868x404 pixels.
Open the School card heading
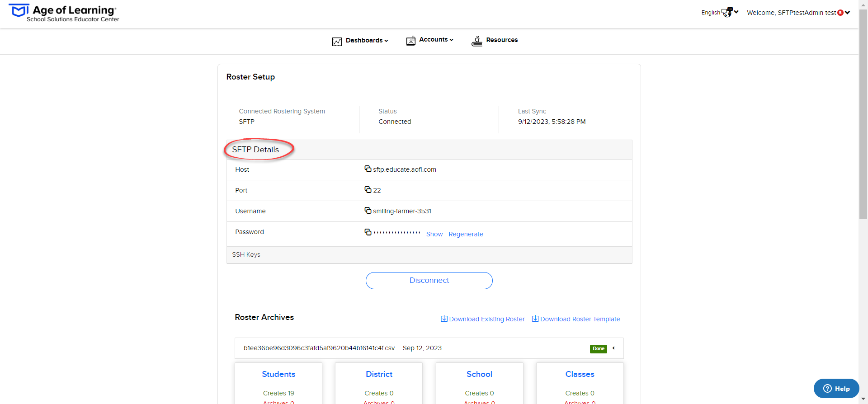[x=479, y=374]
